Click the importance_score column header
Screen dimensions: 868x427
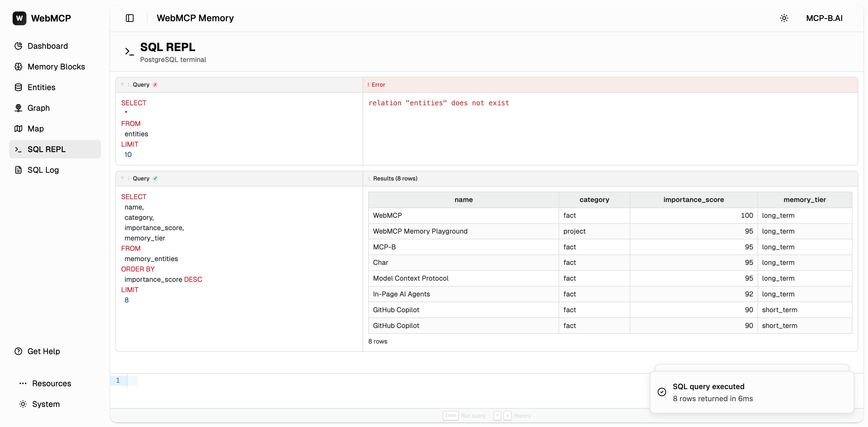(x=693, y=200)
